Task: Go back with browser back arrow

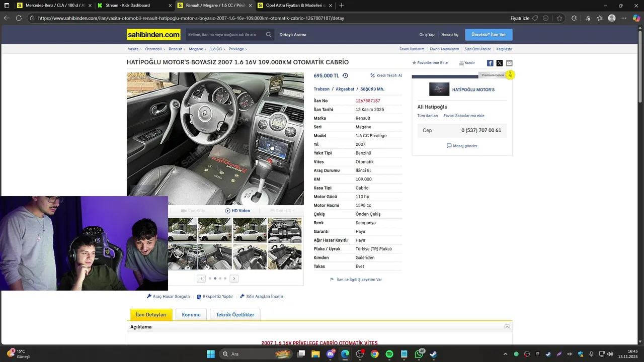Action: pyautogui.click(x=7, y=18)
